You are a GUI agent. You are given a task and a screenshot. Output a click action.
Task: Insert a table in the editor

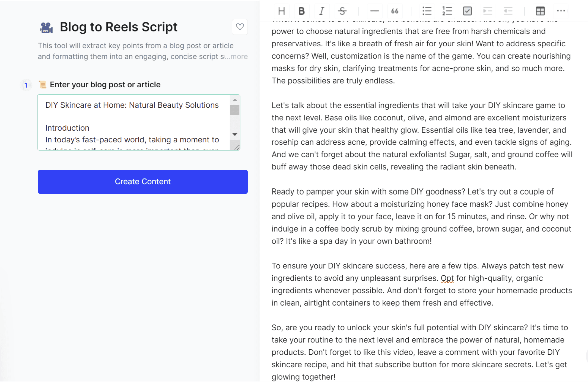click(540, 11)
